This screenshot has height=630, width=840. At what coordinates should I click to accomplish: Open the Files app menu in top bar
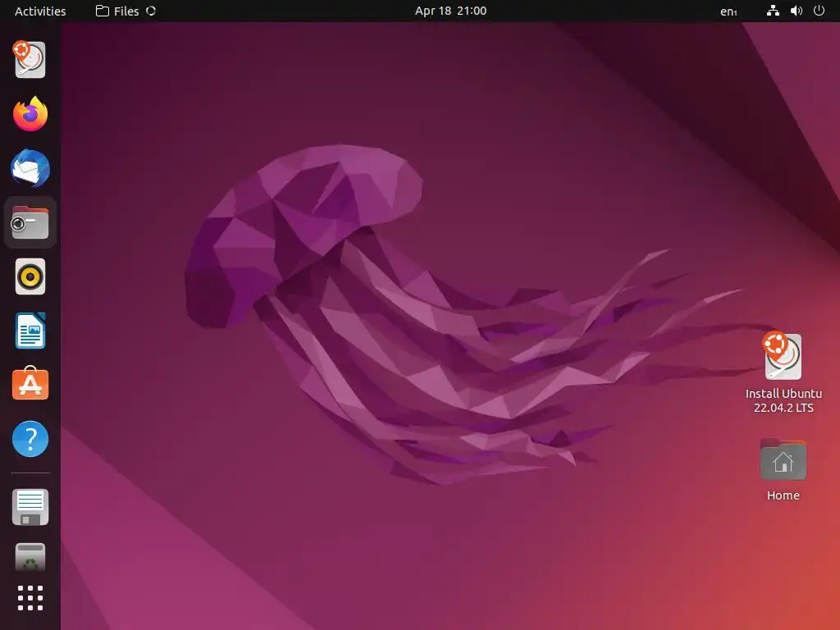126,11
